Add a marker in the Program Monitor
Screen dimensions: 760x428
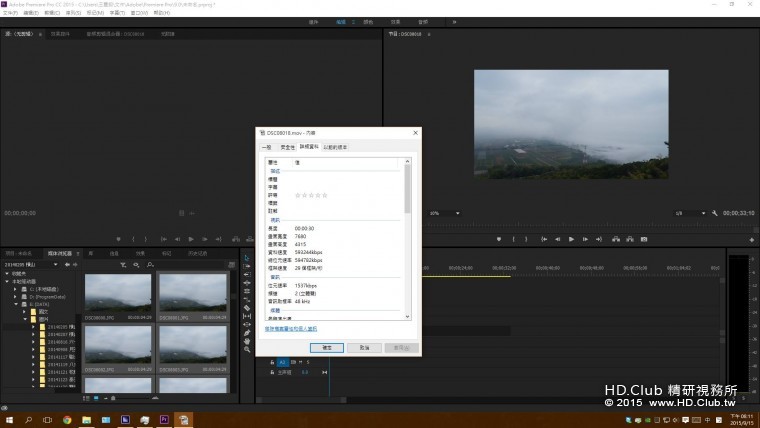498,239
